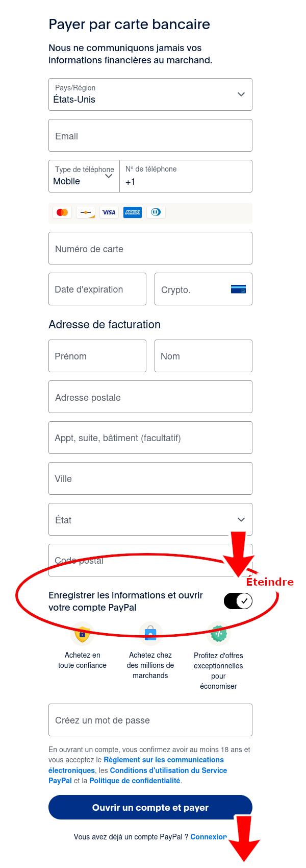The image size is (306, 868).
Task: Click the shield icon above Achetez en toute confiance
Action: coord(82,634)
